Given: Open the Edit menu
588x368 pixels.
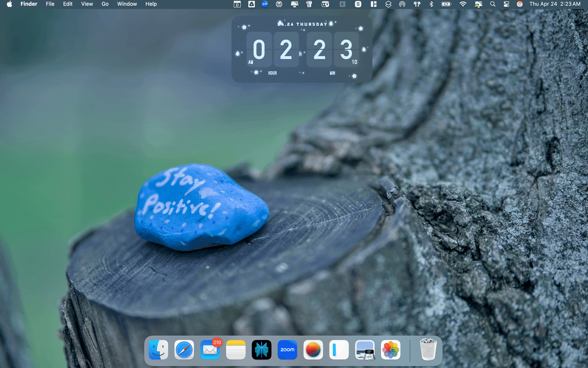Looking at the screenshot, I should tap(67, 4).
